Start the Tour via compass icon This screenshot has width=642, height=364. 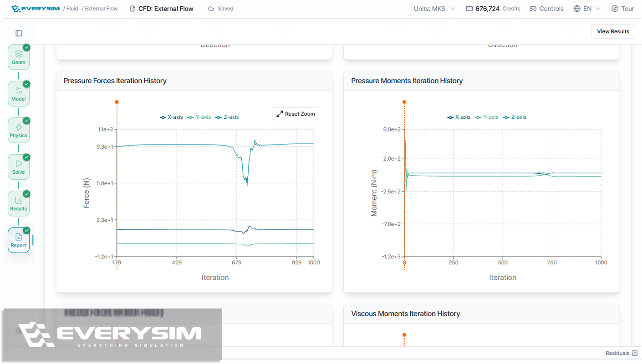(x=615, y=9)
